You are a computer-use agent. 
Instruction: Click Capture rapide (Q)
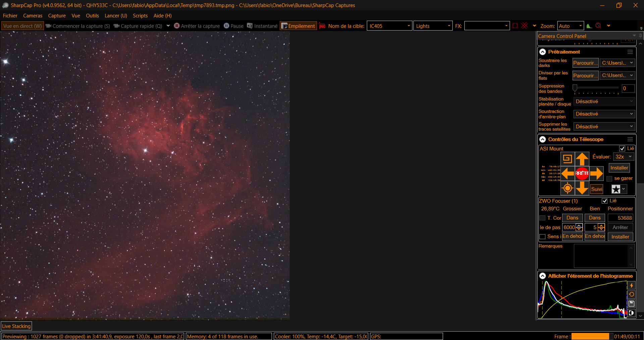point(138,26)
